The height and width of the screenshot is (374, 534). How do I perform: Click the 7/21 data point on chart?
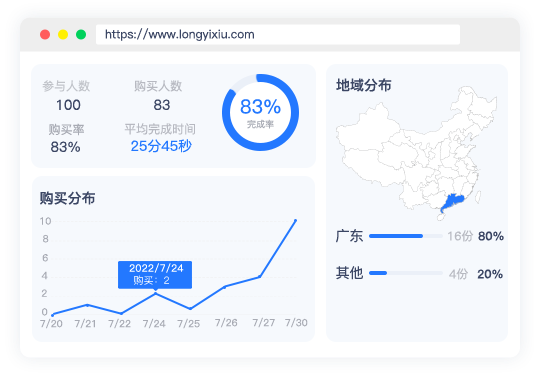coord(87,305)
